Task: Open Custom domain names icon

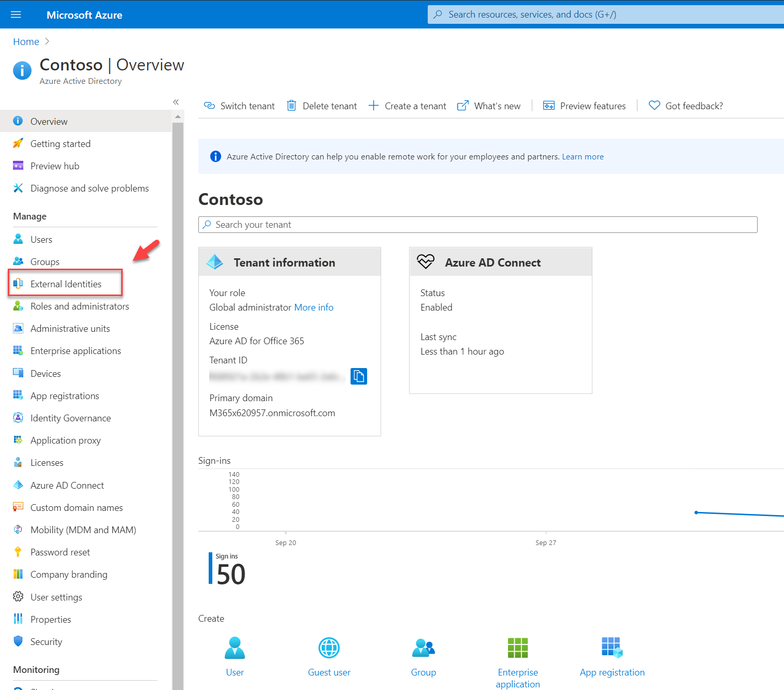Action: 18,507
